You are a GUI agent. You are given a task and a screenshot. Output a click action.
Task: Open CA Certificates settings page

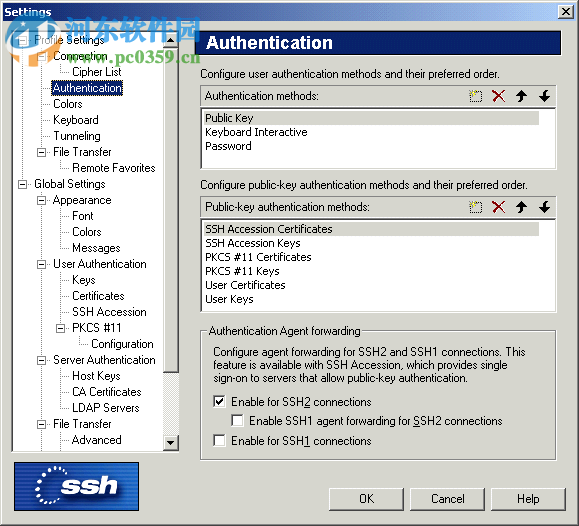[107, 392]
